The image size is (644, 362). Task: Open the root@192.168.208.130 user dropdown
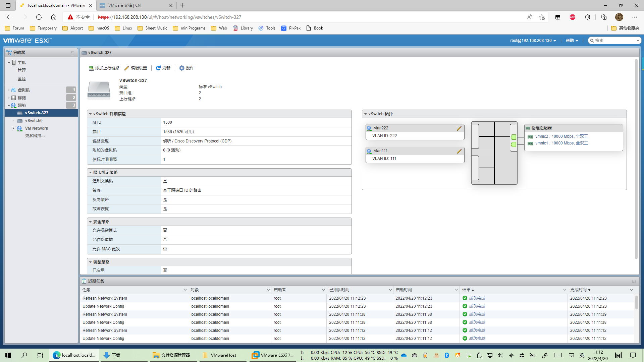click(x=533, y=41)
